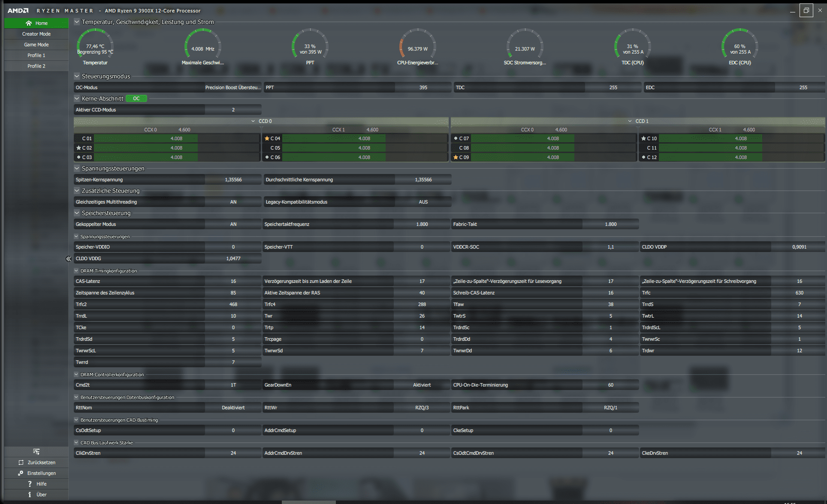Click the Temperatur gauge
The height and width of the screenshot is (504, 827).
95,46
